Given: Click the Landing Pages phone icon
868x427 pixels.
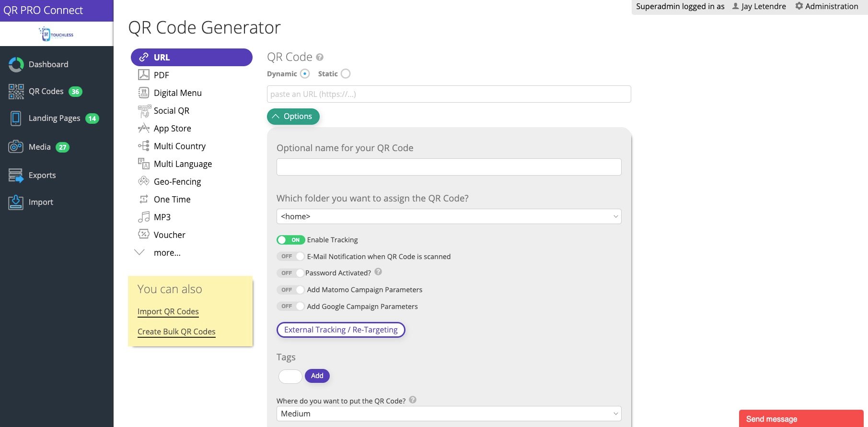Looking at the screenshot, I should 16,119.
